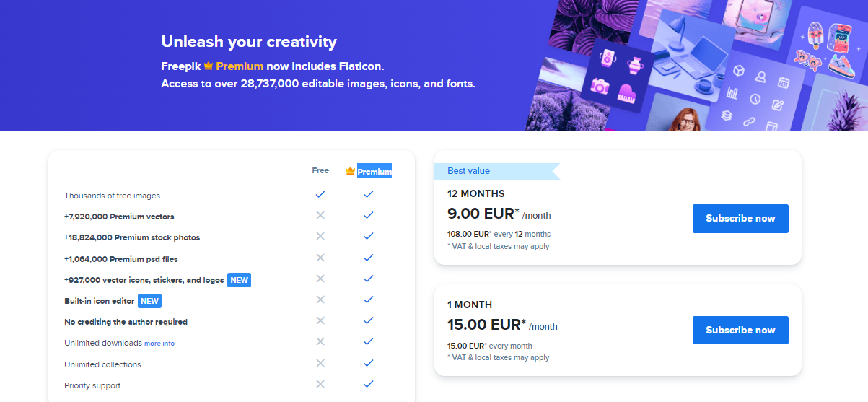This screenshot has height=402, width=868.
Task: Click the NEW badge next to Built-in icon editor
Action: 149,301
